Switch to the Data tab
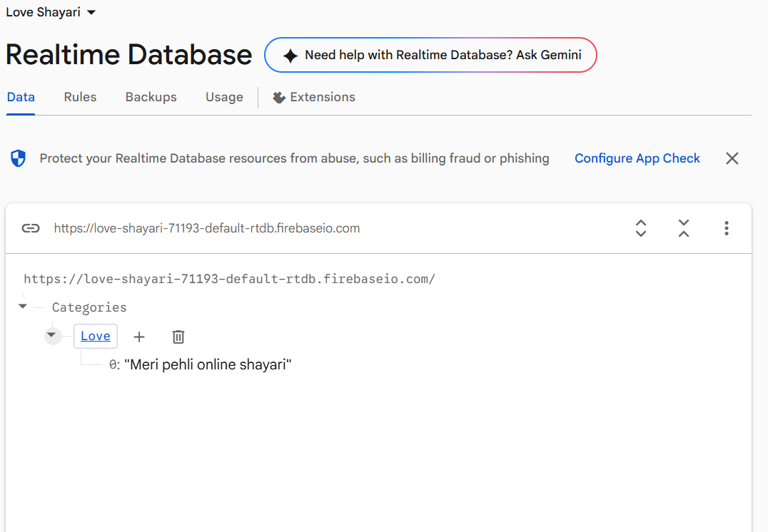Screen dimensions: 768x532 [21, 97]
